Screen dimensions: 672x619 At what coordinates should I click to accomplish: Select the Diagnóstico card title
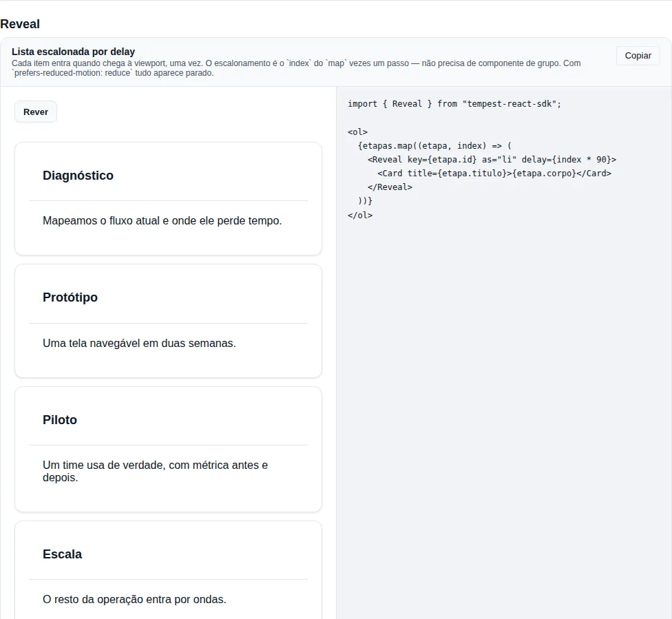tap(78, 176)
